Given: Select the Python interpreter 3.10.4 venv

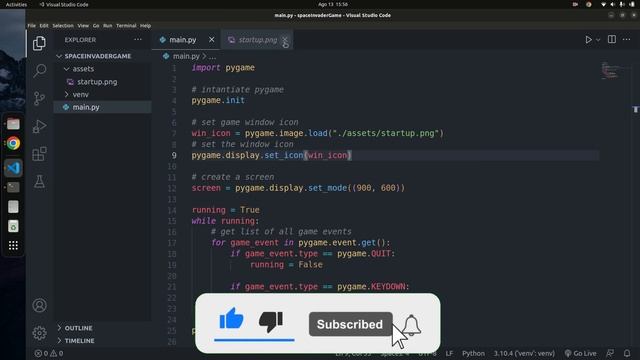Looking at the screenshot, I should point(524,353).
